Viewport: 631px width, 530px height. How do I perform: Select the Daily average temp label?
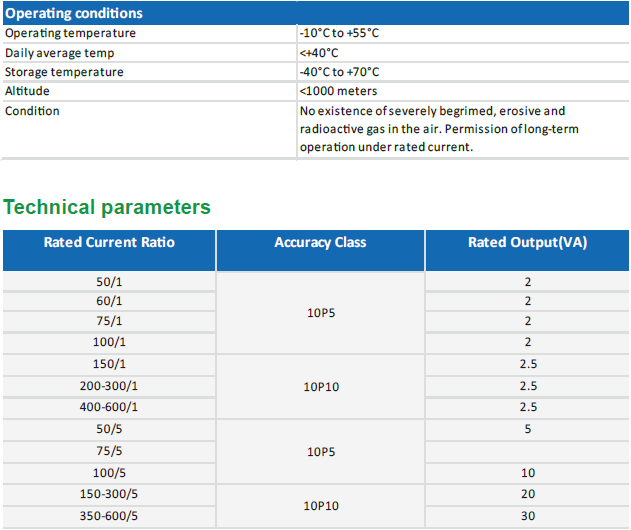pyautogui.click(x=59, y=53)
